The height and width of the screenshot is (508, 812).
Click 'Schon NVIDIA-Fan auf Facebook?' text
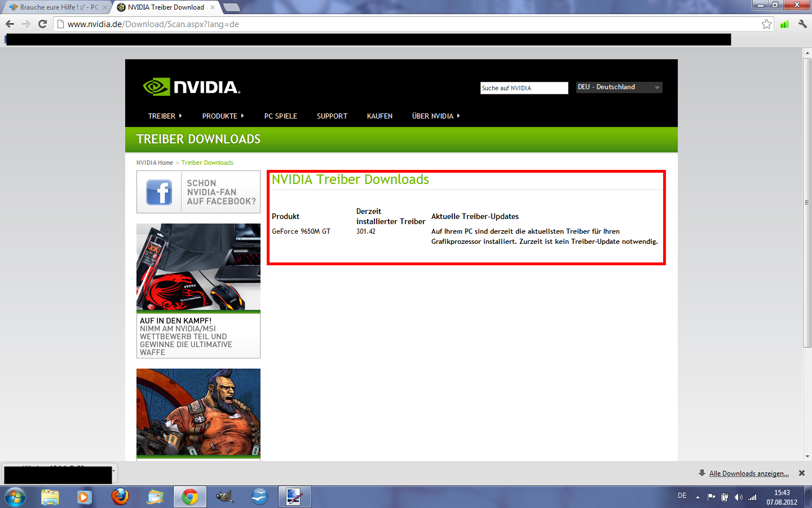pos(221,192)
